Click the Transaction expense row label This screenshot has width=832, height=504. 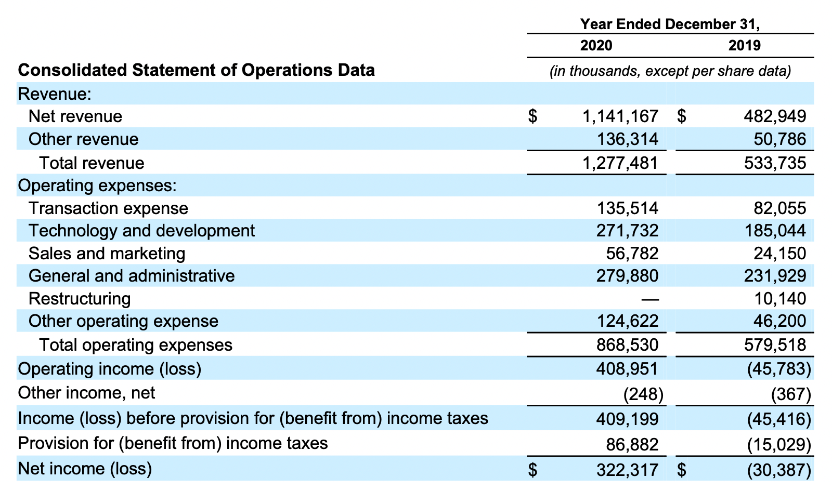click(108, 208)
